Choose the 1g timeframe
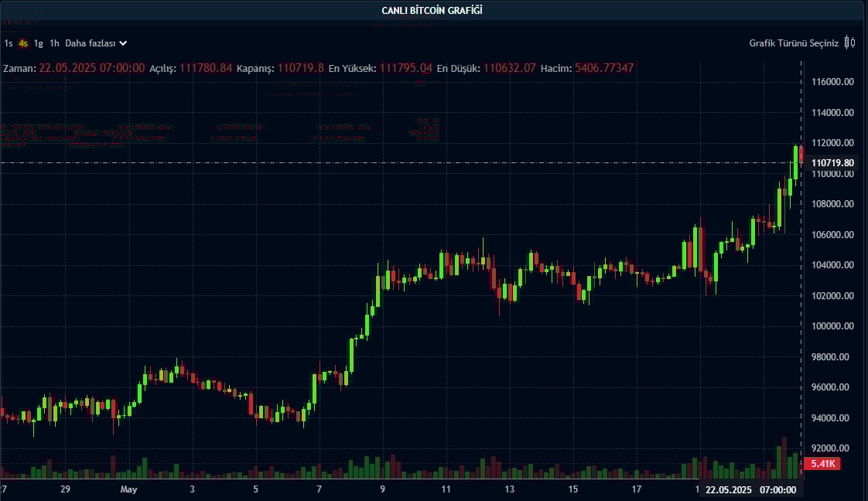 38,43
